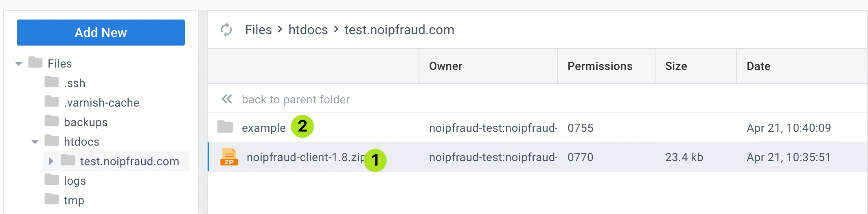Viewport: 868px width, 214px height.
Task: Expand the test.noipfraud.com tree node
Action: (51, 161)
